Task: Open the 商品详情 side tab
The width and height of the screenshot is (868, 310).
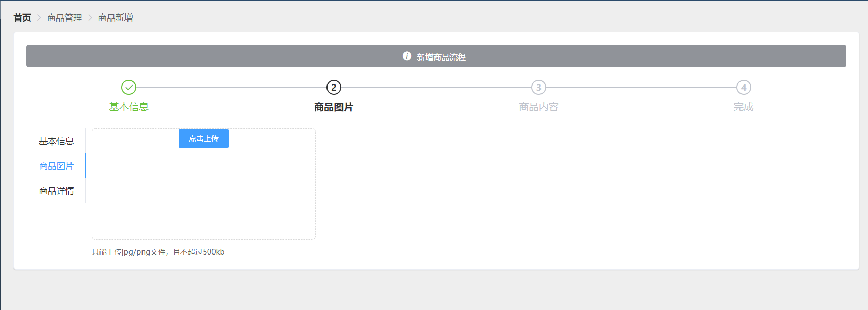Action: point(56,191)
